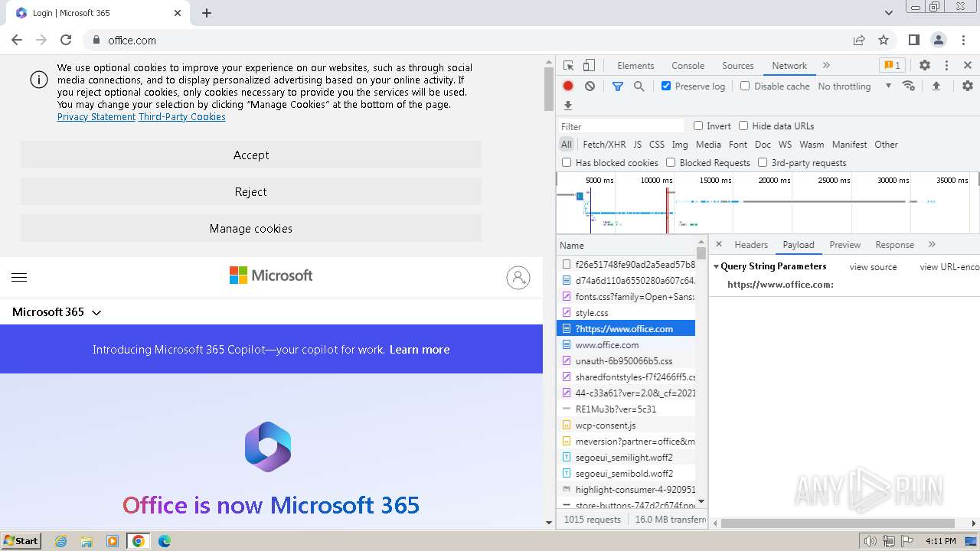This screenshot has height=551, width=980.
Task: Check the Invert filter checkbox
Action: coord(698,126)
